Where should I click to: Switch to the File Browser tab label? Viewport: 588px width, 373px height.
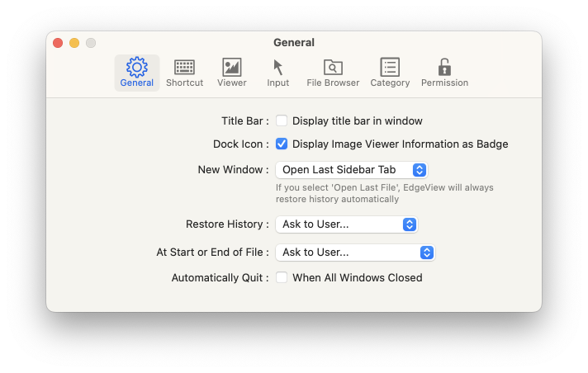tap(333, 83)
